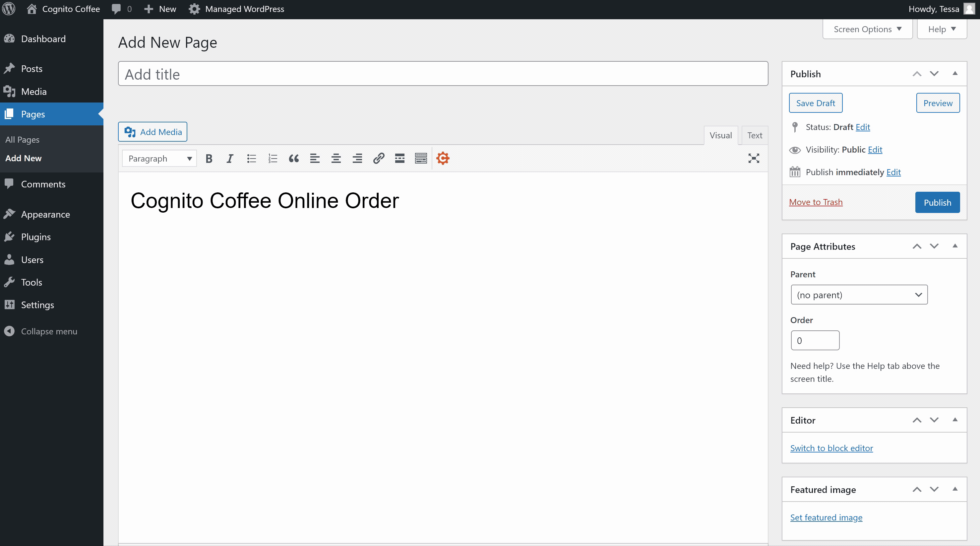Move Publish panel down
The width and height of the screenshot is (980, 546).
tap(934, 74)
